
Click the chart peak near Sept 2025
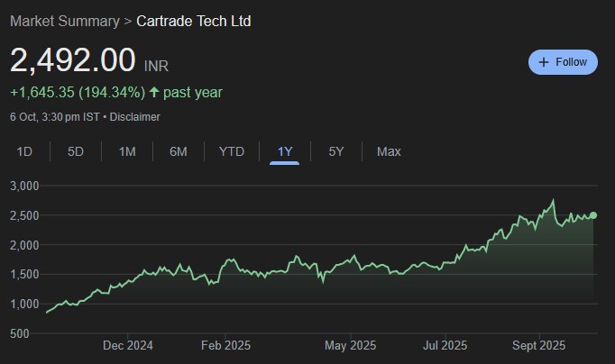553,201
